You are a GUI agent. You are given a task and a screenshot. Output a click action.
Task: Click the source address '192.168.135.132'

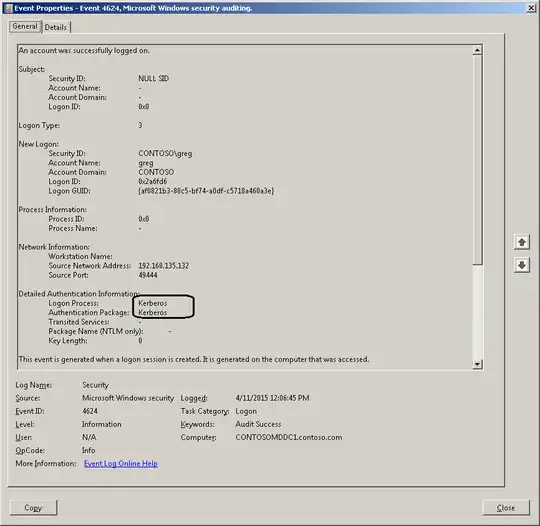(164, 266)
